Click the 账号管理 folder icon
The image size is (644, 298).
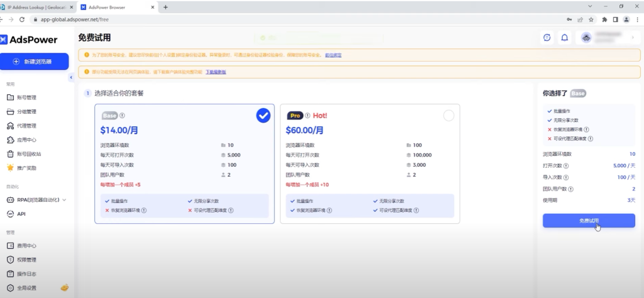click(x=10, y=97)
